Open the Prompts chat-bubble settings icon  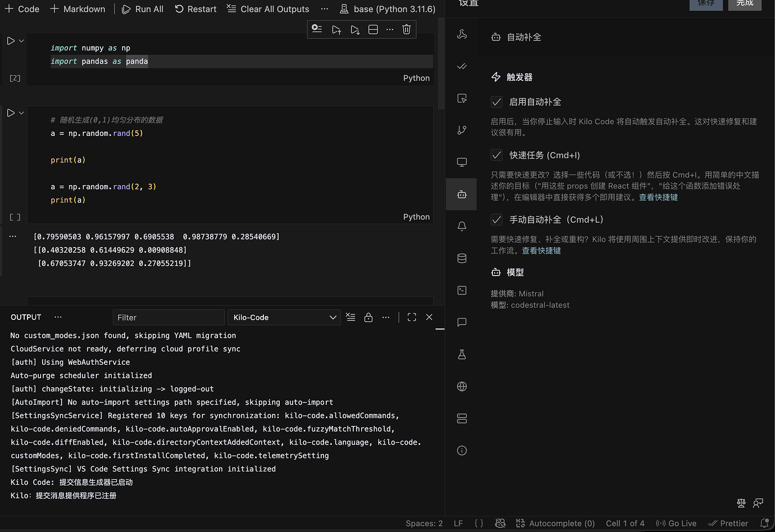(462, 322)
